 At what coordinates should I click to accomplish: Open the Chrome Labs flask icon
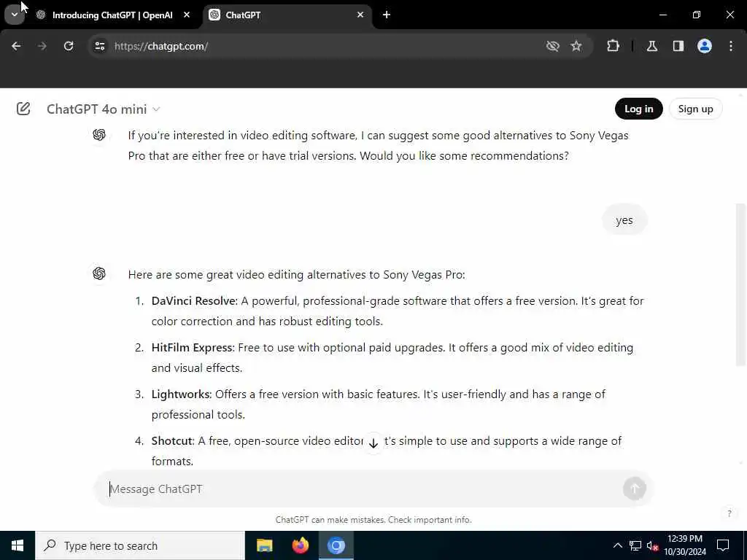[x=652, y=46]
